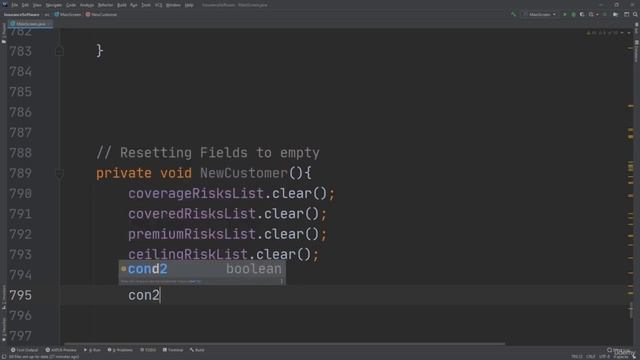Viewport: 640px width, 360px height.
Task: Open the Problems tool window
Action: pyautogui.click(x=120, y=350)
